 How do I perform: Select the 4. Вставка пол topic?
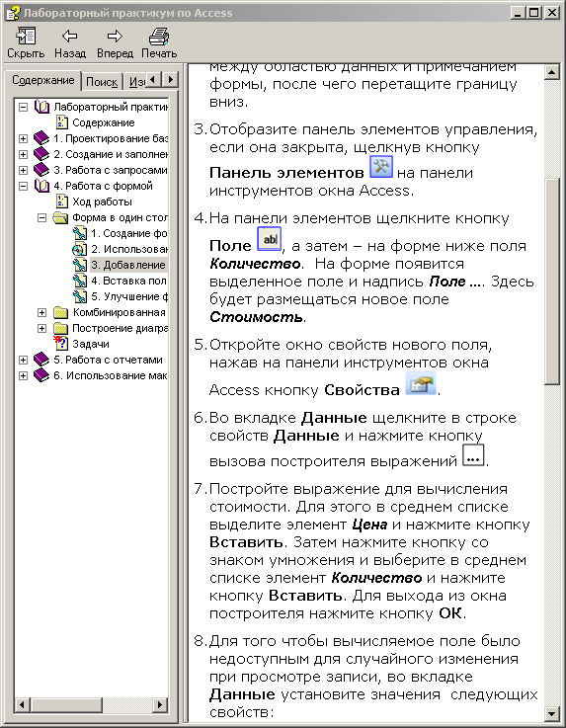point(128,281)
